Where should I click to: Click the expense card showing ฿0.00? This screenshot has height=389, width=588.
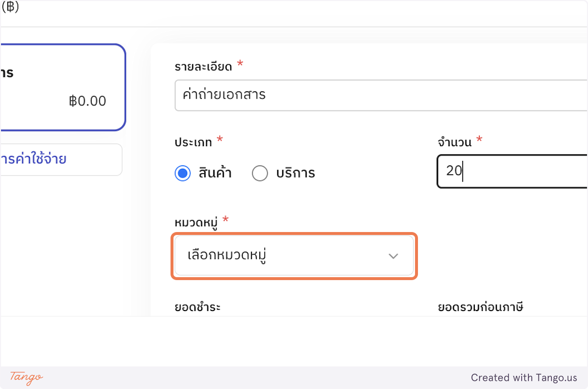click(63, 87)
